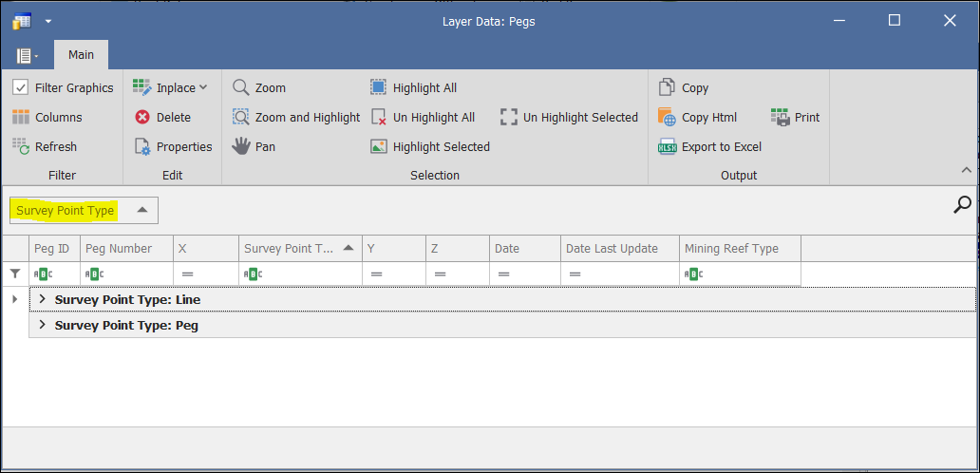The image size is (980, 473).
Task: Click the Peg Number filter field
Action: point(127,274)
